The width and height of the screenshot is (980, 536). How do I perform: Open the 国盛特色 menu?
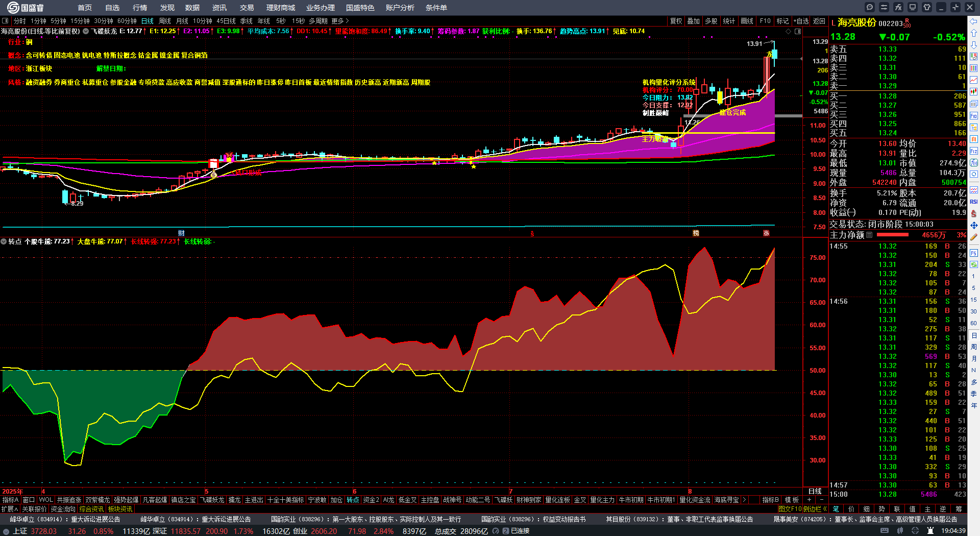360,8
